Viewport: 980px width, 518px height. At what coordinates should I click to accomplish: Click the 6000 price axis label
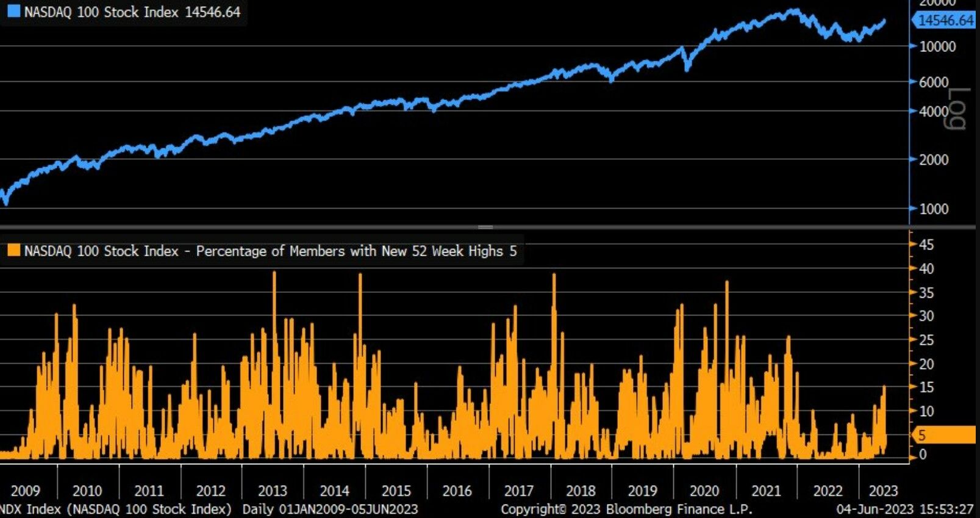click(934, 82)
